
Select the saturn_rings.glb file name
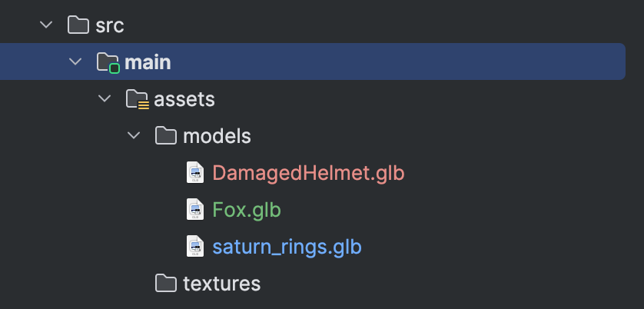pyautogui.click(x=287, y=247)
